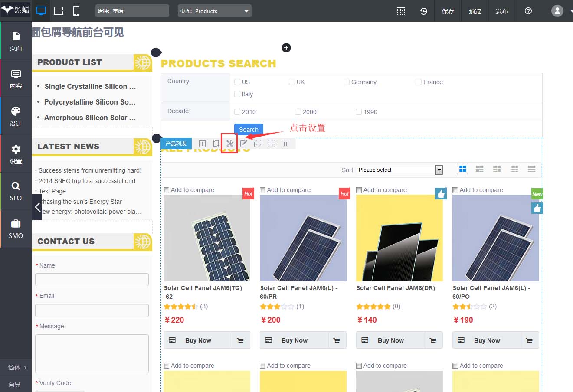
Task: Select the grid view icon next to Sort
Action: pyautogui.click(x=462, y=169)
